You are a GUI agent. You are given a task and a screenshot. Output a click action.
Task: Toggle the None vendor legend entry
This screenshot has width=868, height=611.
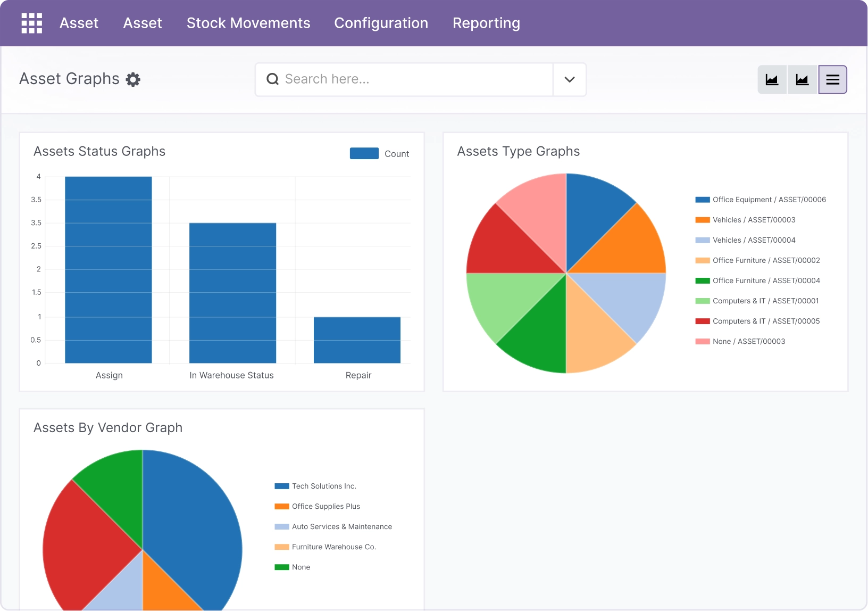[292, 567]
